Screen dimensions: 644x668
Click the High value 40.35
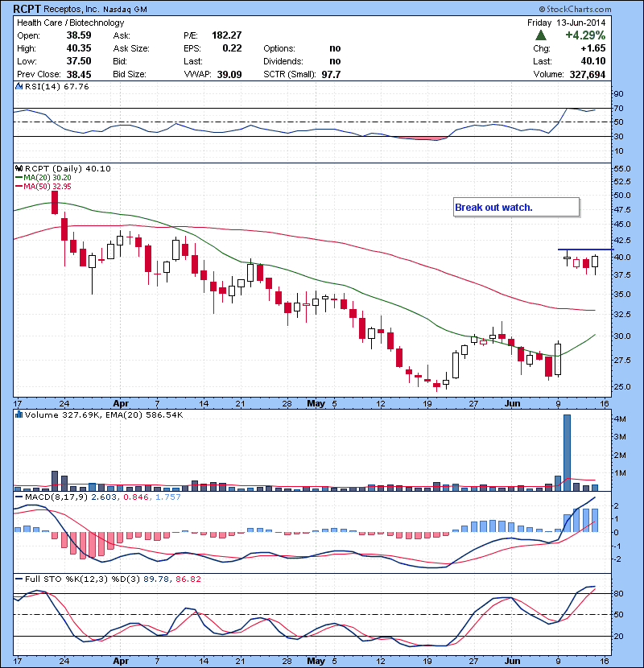79,48
